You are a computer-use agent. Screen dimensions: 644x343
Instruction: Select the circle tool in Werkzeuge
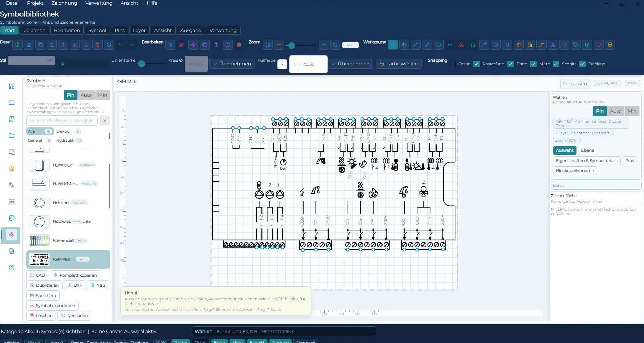(496, 45)
